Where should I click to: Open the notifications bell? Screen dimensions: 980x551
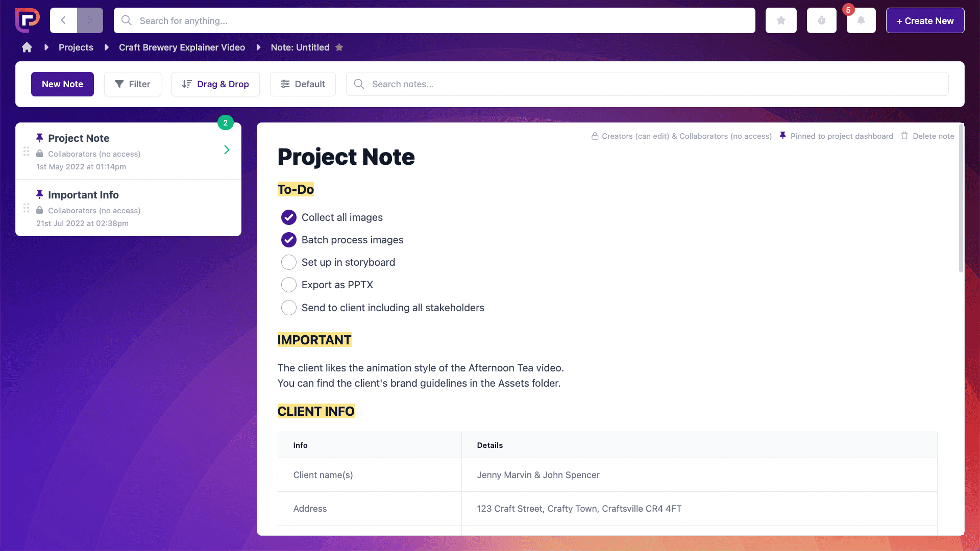pos(861,20)
